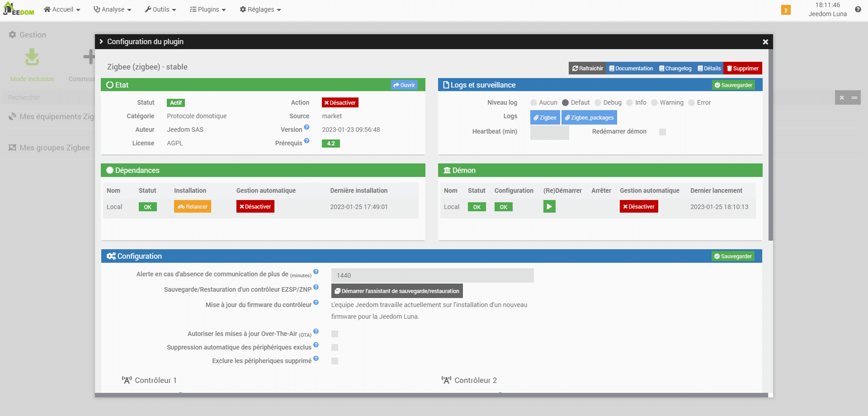The image size is (868, 416).
Task: Click the Mode inclusion download icon
Action: point(32,57)
